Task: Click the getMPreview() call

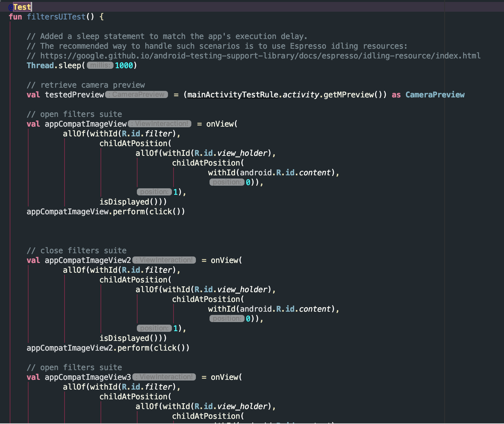Action: pos(353,94)
